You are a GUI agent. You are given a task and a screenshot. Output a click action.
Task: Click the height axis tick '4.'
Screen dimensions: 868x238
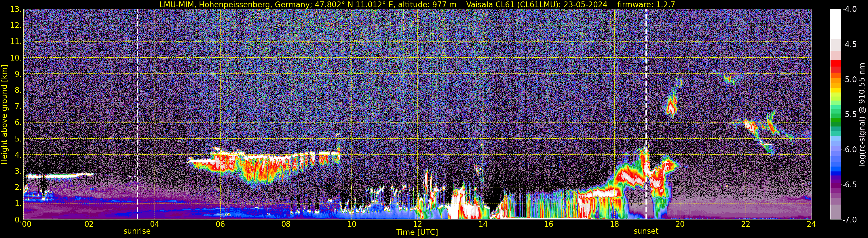click(18, 155)
